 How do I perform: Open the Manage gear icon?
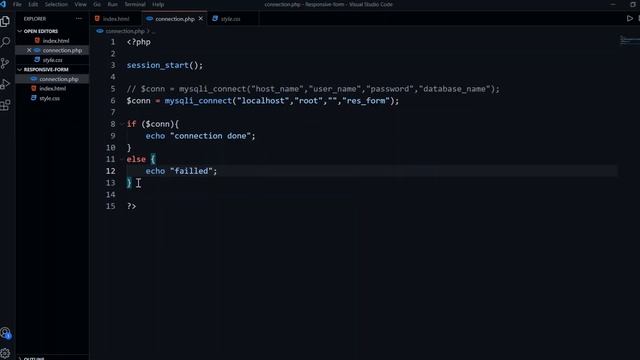tap(5, 353)
